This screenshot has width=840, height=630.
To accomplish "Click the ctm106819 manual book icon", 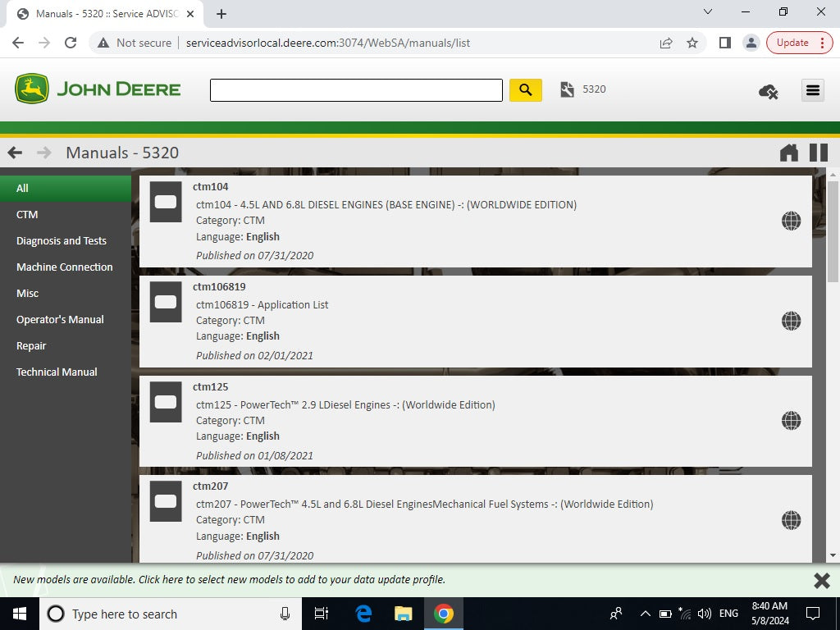I will pos(166,302).
